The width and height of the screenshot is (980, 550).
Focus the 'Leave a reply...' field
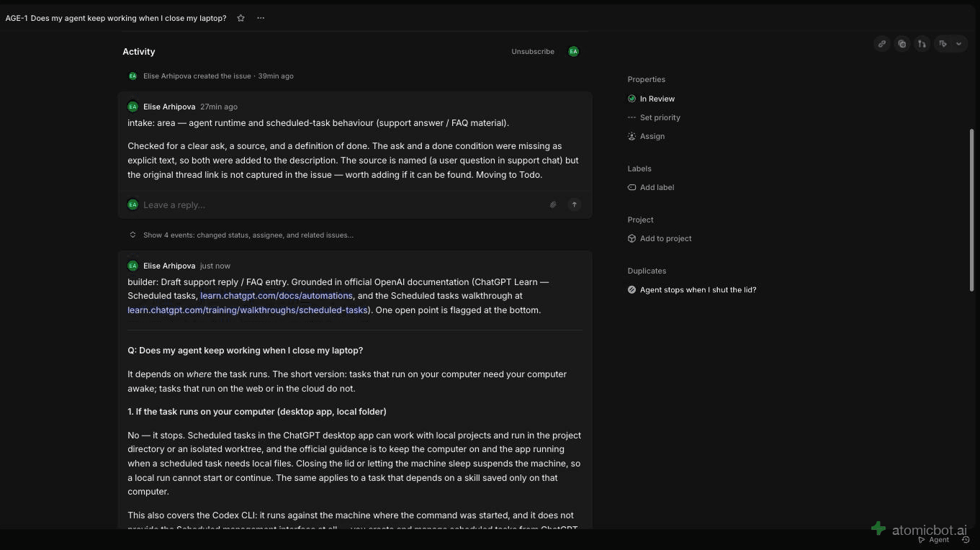343,205
